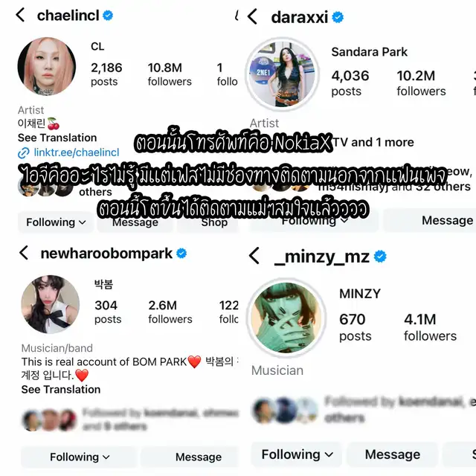The image size is (476, 476).
Task: Open linktr.ee/chaelincl link
Action: pos(68,152)
